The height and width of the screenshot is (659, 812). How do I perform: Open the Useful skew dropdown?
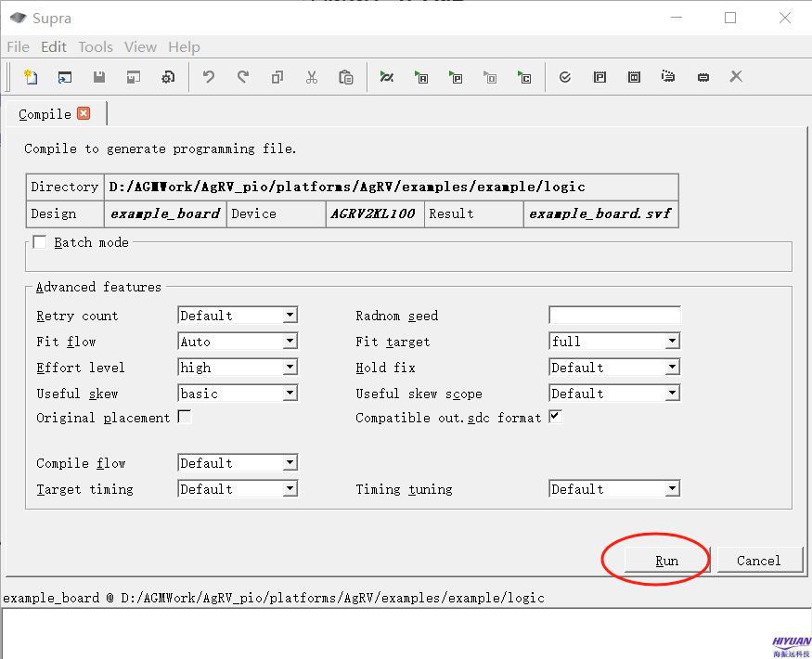click(290, 394)
